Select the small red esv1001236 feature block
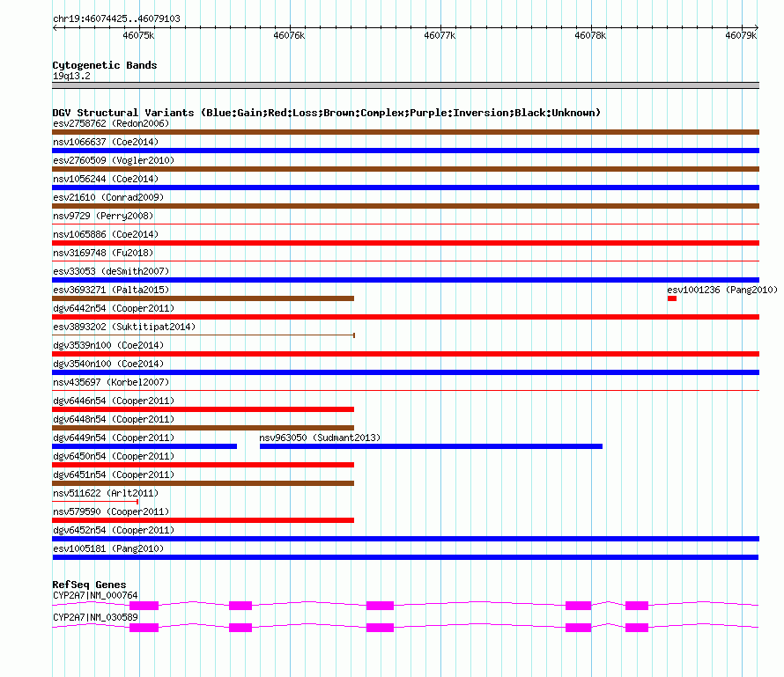Viewport: 784px width, 677px height. coord(672,298)
